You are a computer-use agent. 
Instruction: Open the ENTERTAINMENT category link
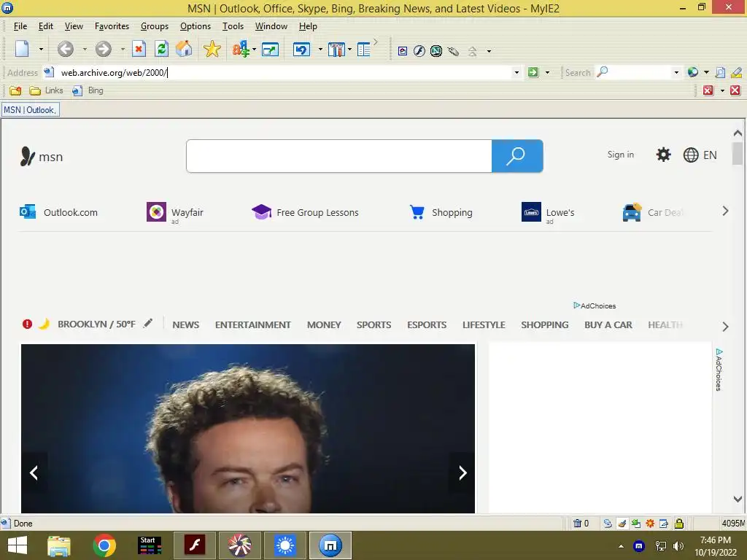(x=252, y=324)
